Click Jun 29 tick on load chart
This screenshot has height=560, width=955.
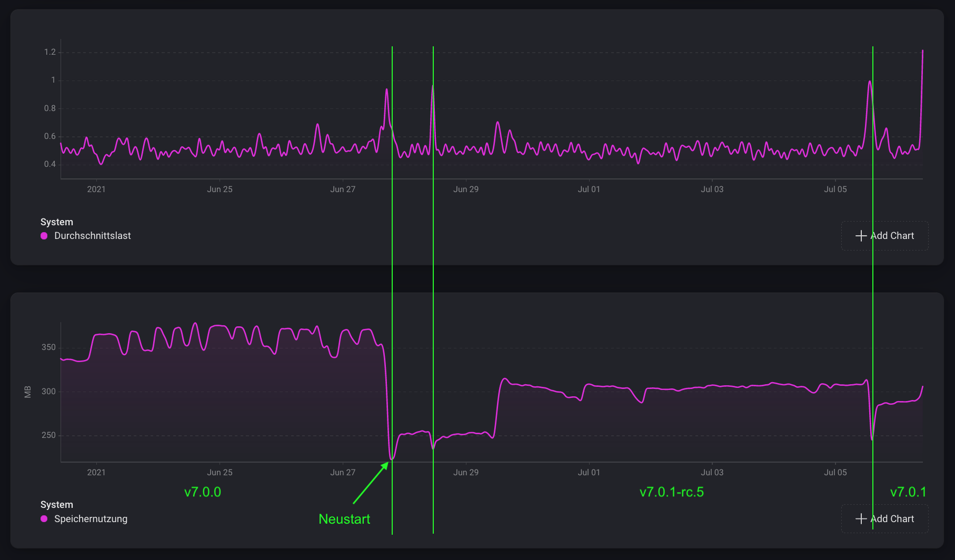(466, 189)
